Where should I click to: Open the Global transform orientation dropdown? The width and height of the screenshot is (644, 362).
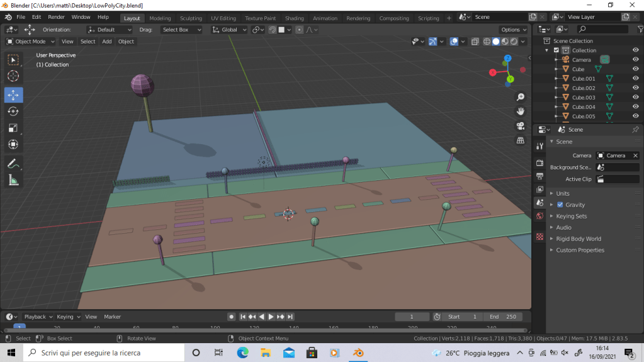pos(229,30)
